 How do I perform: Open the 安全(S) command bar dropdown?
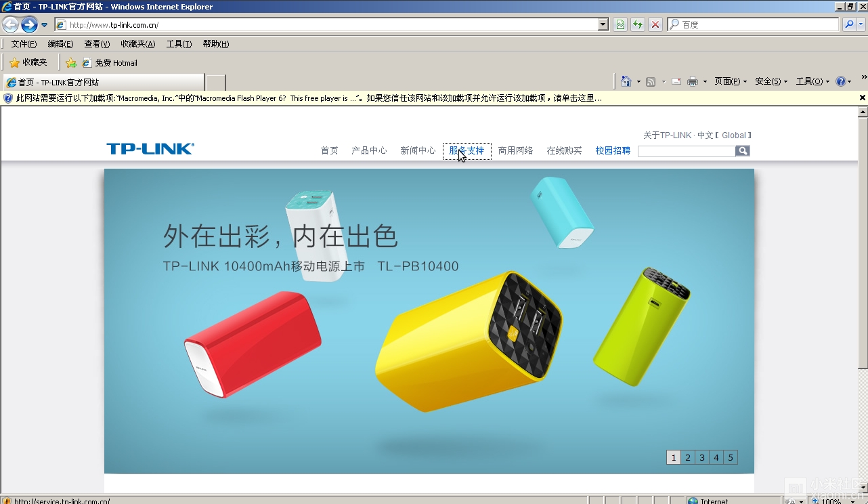(x=771, y=81)
